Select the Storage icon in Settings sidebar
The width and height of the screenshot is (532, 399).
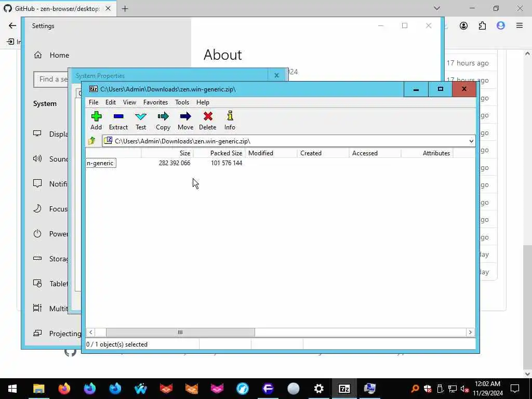[x=37, y=259]
